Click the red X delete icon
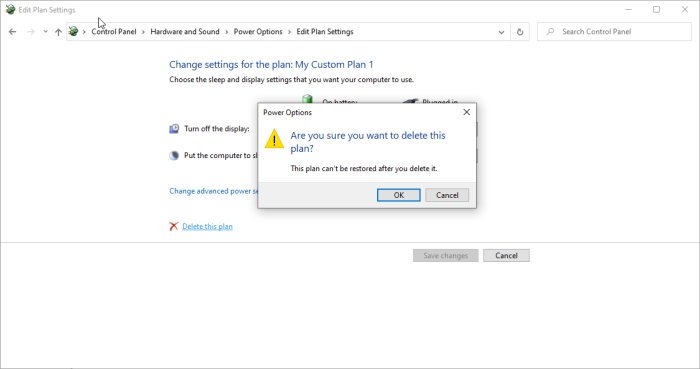The image size is (700, 369). (174, 226)
